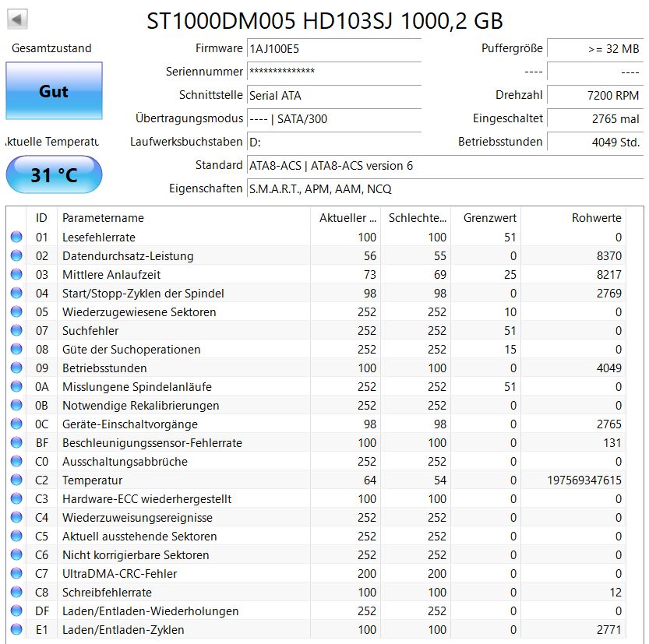Screen dimensions: 649x644
Task: Click status icon for Wiederzuweisungsereignisse
Action: pyautogui.click(x=16, y=517)
